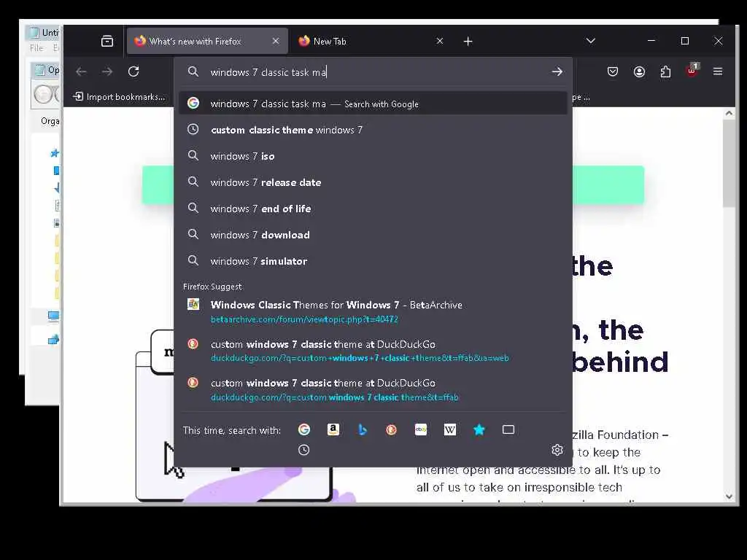Search this time with Amazon icon
Image resolution: width=747 pixels, height=560 pixels.
point(333,430)
